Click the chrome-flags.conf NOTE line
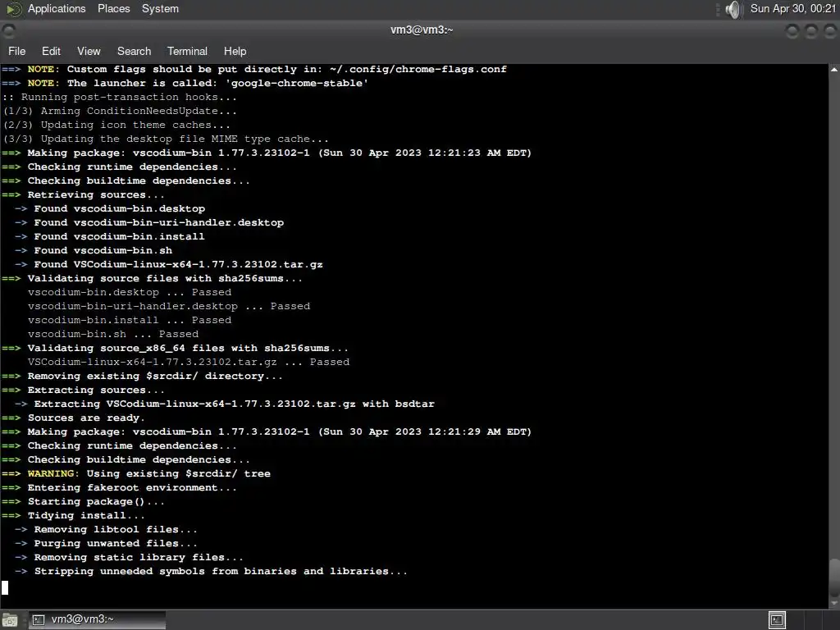 click(254, 69)
